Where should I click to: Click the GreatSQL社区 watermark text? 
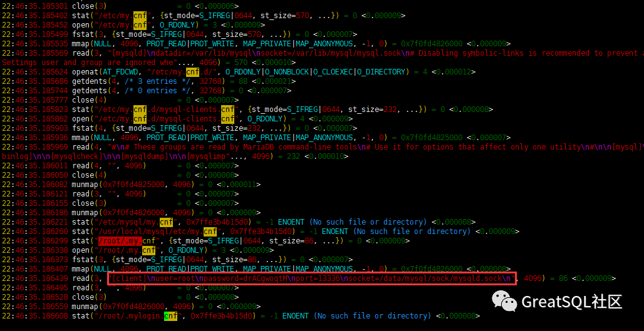(573, 302)
